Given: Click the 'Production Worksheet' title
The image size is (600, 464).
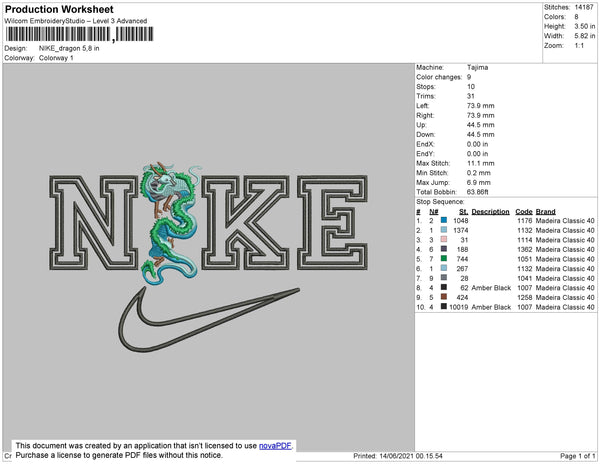Looking at the screenshot, I should [x=59, y=9].
